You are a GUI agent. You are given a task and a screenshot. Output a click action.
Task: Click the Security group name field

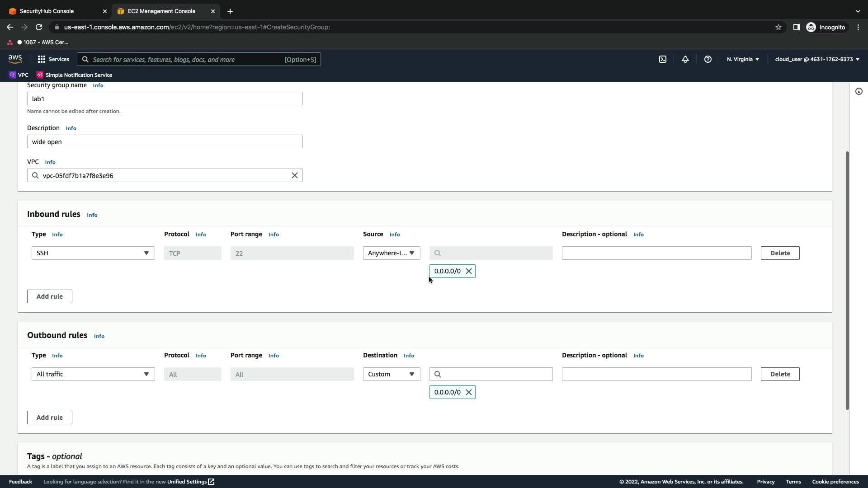pos(165,99)
